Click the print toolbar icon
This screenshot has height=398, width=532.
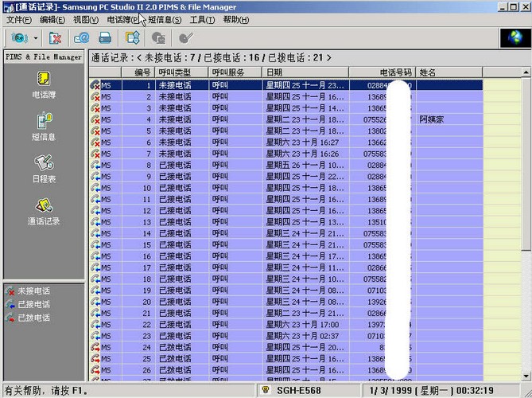click(x=105, y=37)
